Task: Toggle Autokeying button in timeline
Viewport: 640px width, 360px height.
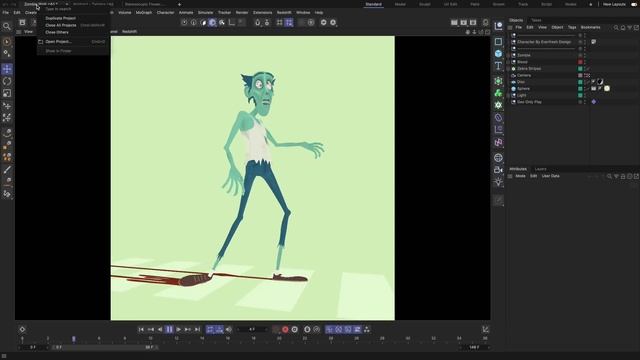Action: click(x=295, y=329)
